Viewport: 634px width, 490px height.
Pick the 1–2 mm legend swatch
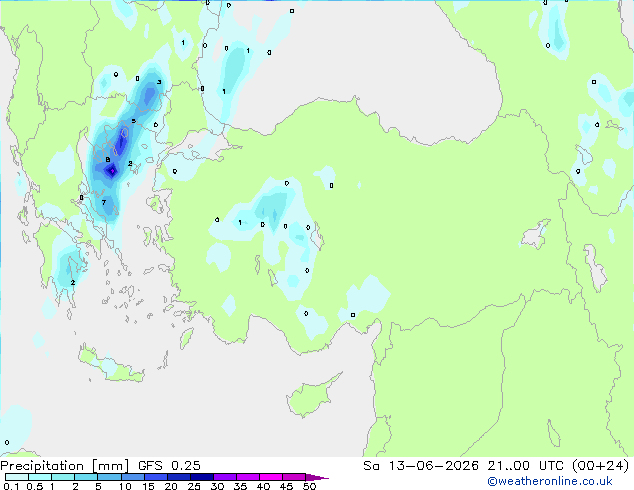pos(63,477)
